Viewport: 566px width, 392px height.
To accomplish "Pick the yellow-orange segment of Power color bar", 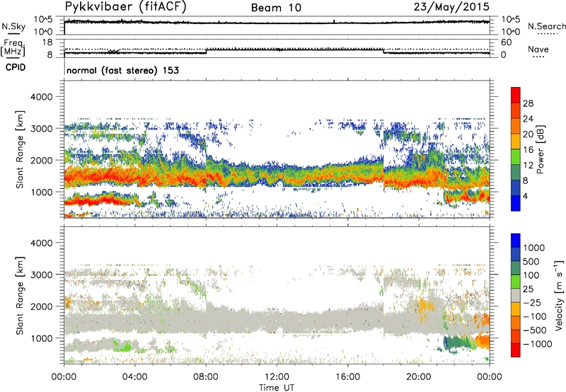I will click(x=516, y=142).
